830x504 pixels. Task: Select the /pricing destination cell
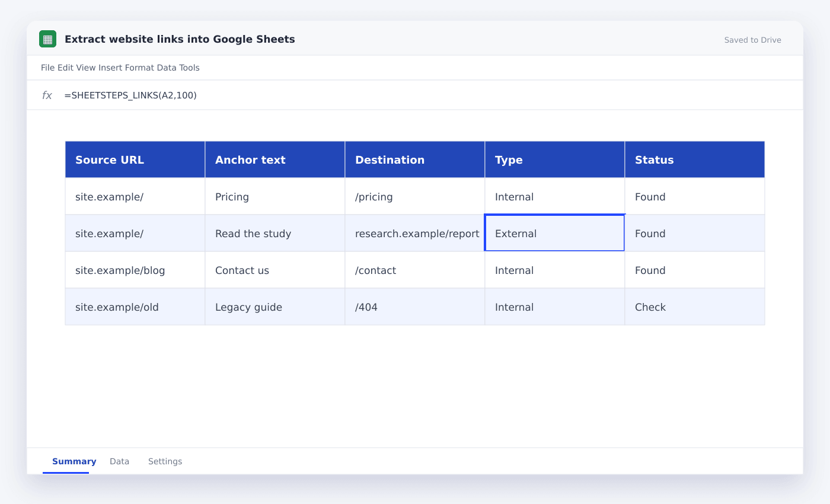click(x=415, y=196)
